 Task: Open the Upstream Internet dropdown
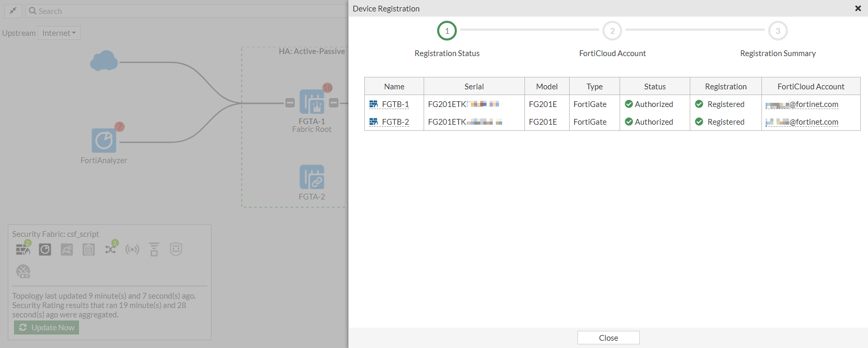(x=59, y=33)
